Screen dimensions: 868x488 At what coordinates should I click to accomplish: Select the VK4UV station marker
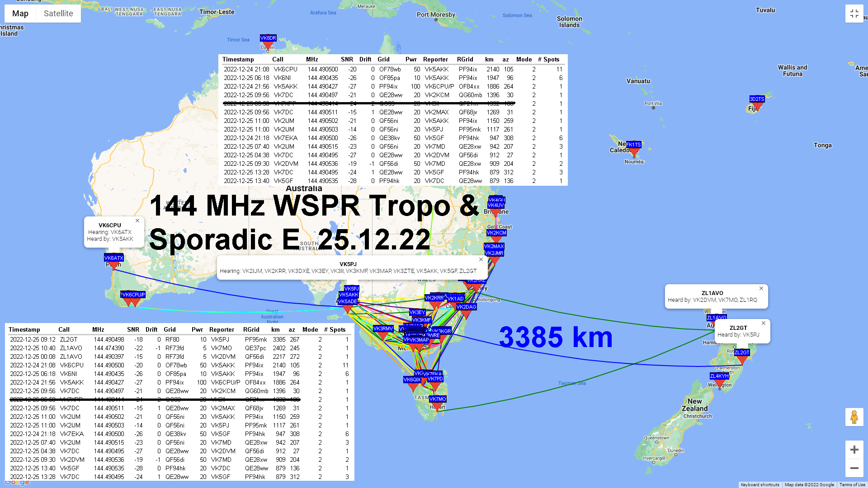496,206
